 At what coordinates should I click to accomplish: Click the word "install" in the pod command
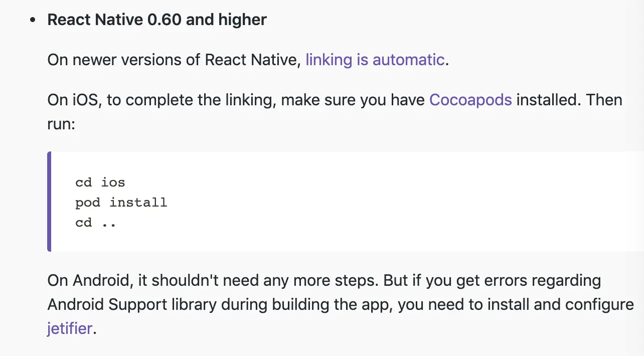tap(138, 203)
